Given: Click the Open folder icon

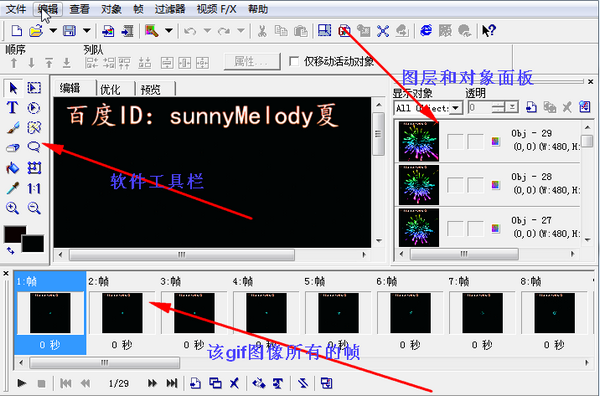Looking at the screenshot, I should point(36,31).
